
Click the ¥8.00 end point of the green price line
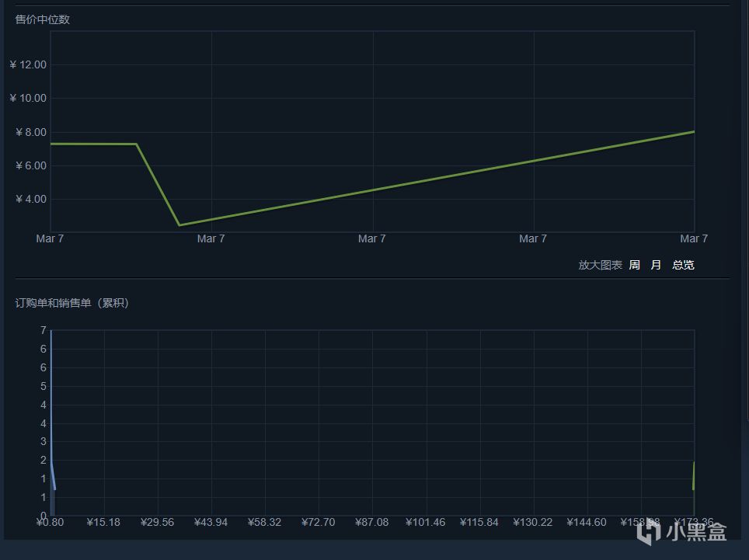click(x=694, y=132)
